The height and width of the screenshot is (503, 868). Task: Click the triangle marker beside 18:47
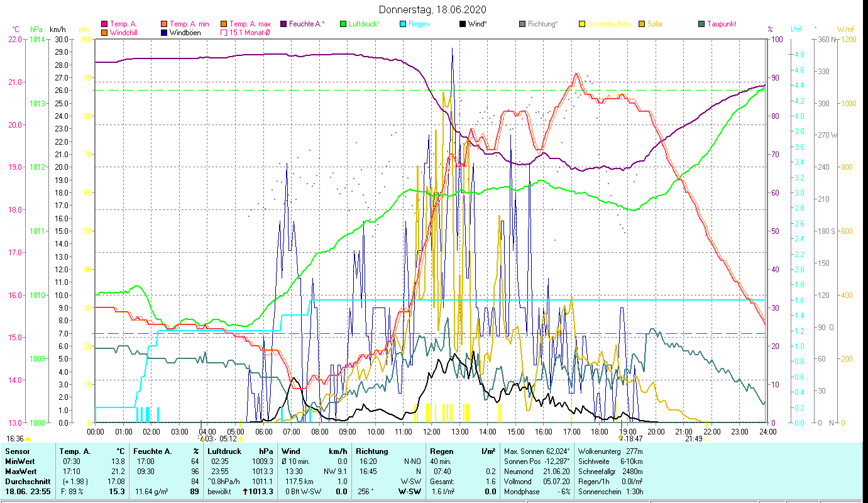[620, 438]
